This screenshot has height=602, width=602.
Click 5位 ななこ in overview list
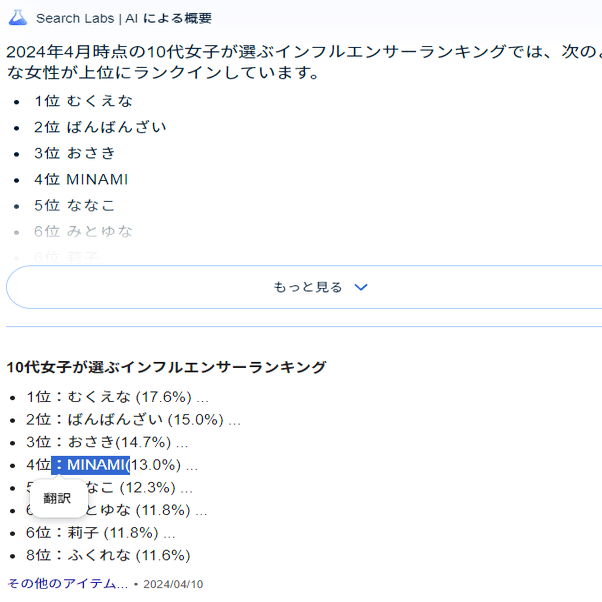tap(74, 205)
